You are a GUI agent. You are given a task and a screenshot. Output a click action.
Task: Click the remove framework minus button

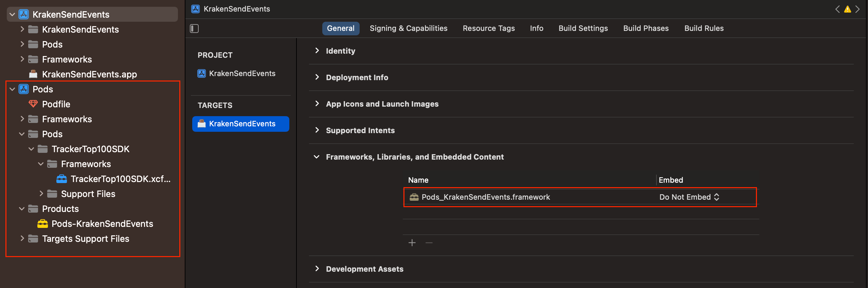tap(429, 243)
